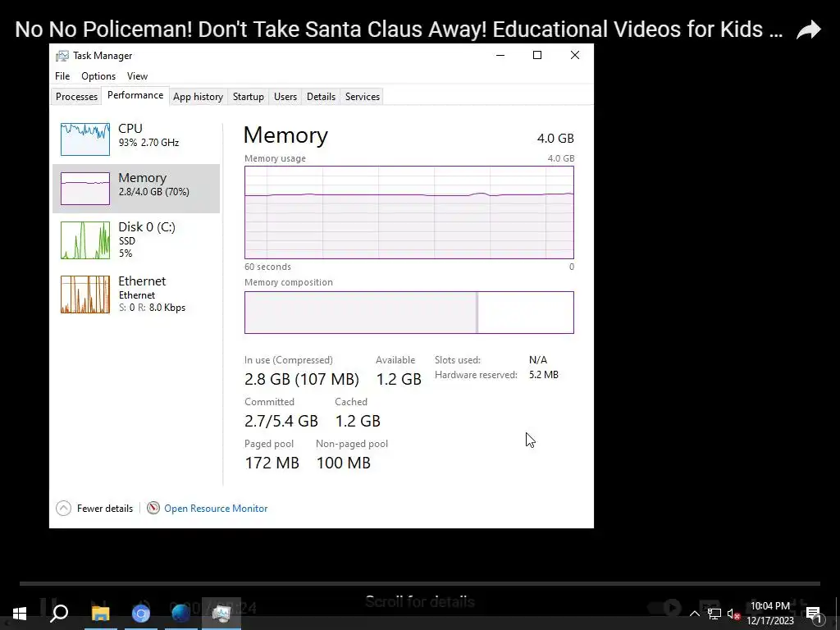Open the File menu
Image resolution: width=840 pixels, height=630 pixels.
tap(62, 76)
